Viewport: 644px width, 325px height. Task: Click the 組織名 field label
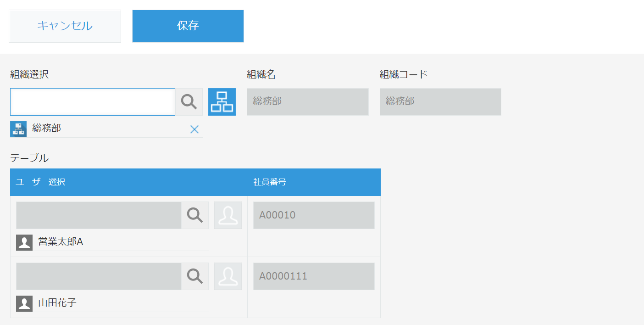[261, 74]
